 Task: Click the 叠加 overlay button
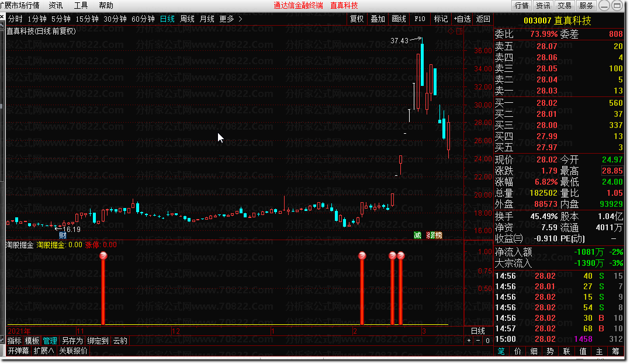378,19
